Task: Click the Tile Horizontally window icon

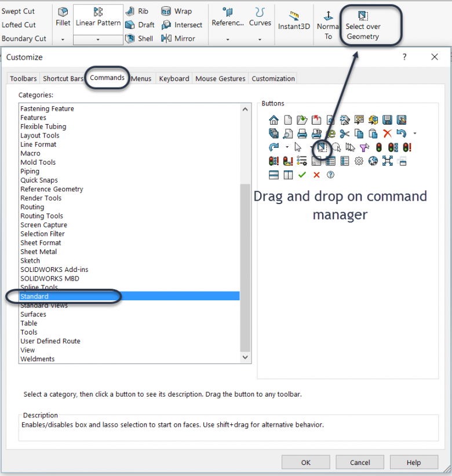Action: click(274, 175)
